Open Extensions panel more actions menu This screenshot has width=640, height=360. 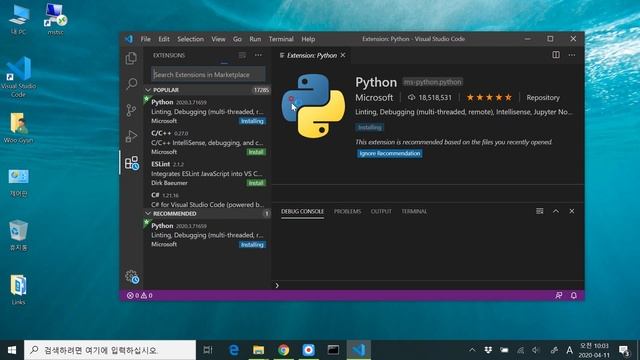tap(258, 55)
